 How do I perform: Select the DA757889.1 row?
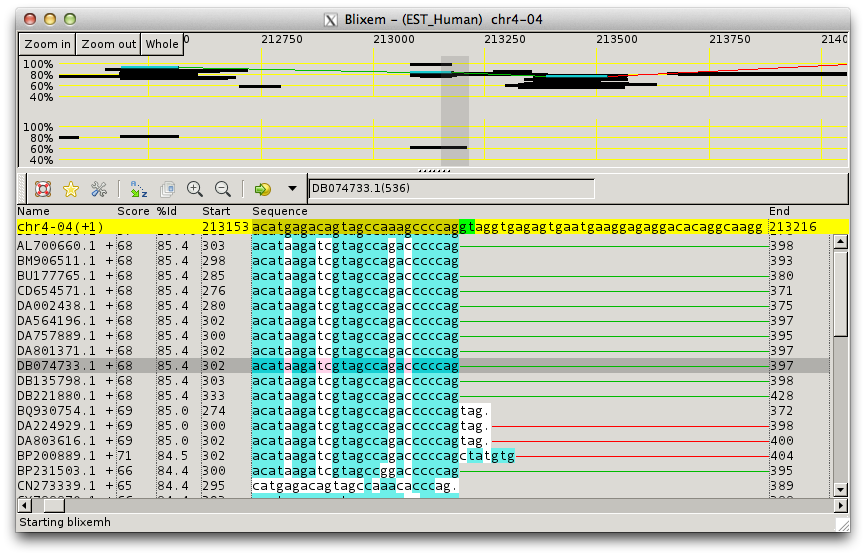tap(423, 336)
